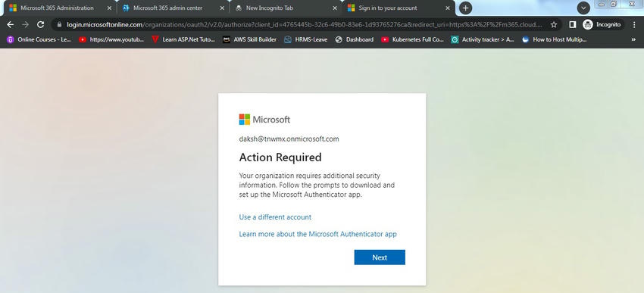Click the Microsoft logo in the sign-in card
This screenshot has width=644, height=293.
[x=264, y=120]
